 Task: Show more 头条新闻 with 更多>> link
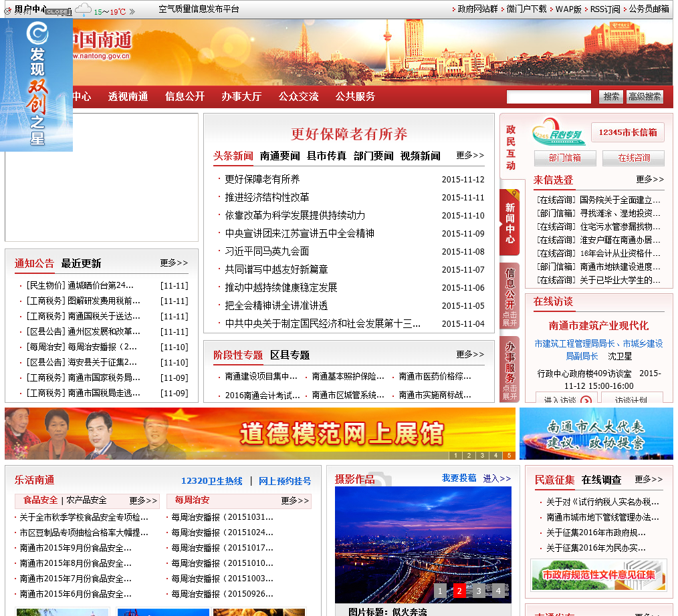470,156
